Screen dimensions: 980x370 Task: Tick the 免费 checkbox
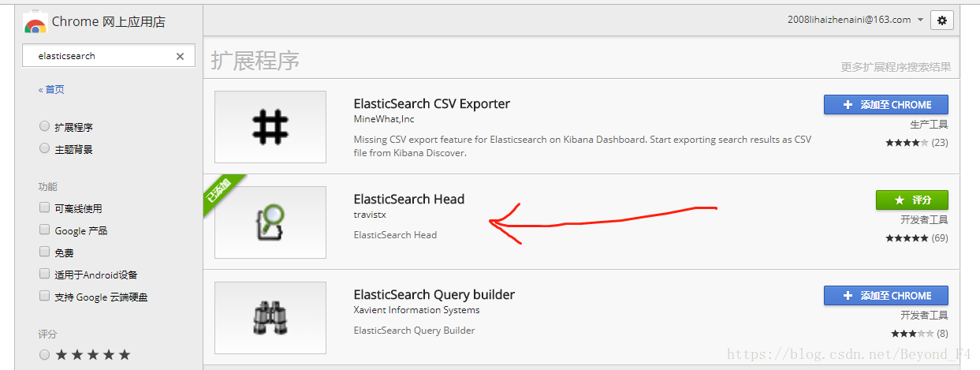tap(45, 252)
